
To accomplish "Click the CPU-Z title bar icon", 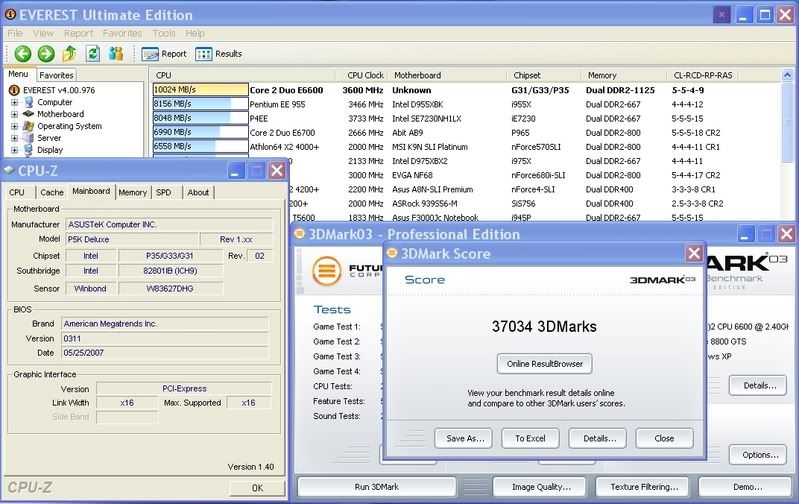I will pyautogui.click(x=9, y=170).
